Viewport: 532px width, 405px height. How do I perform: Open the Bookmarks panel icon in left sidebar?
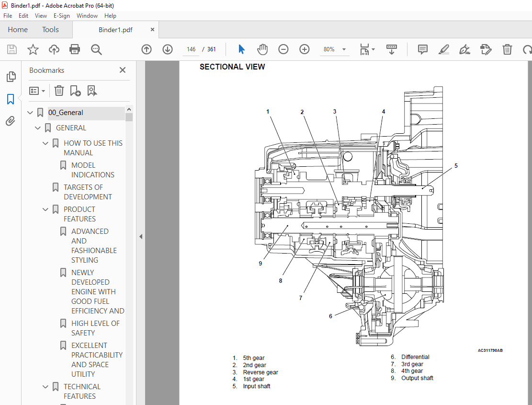pyautogui.click(x=11, y=99)
